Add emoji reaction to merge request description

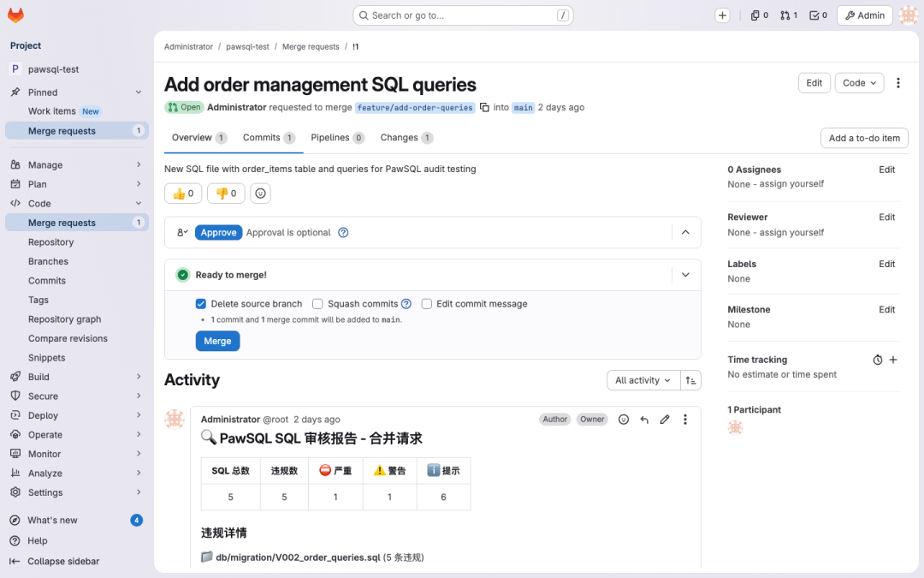tap(260, 194)
